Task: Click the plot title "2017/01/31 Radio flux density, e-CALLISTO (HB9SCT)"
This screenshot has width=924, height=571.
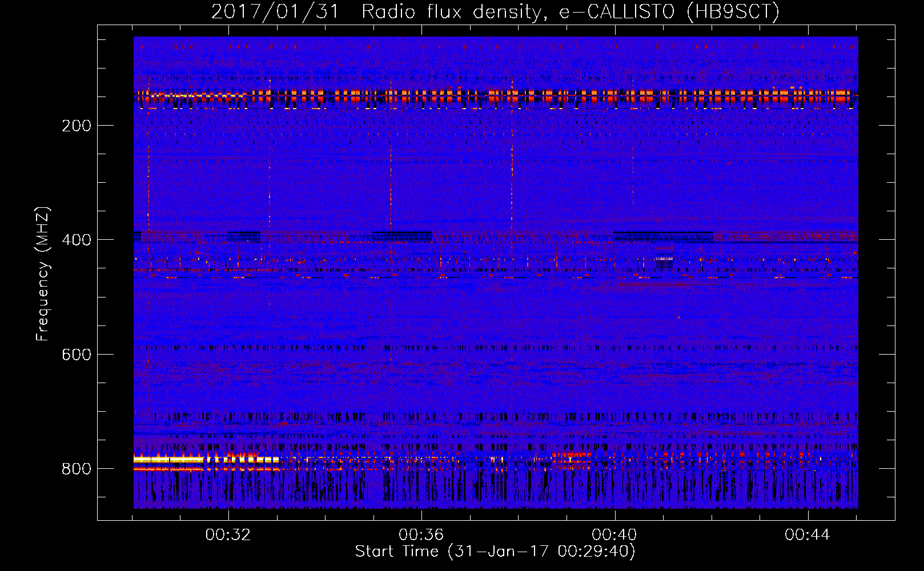Action: click(x=496, y=12)
